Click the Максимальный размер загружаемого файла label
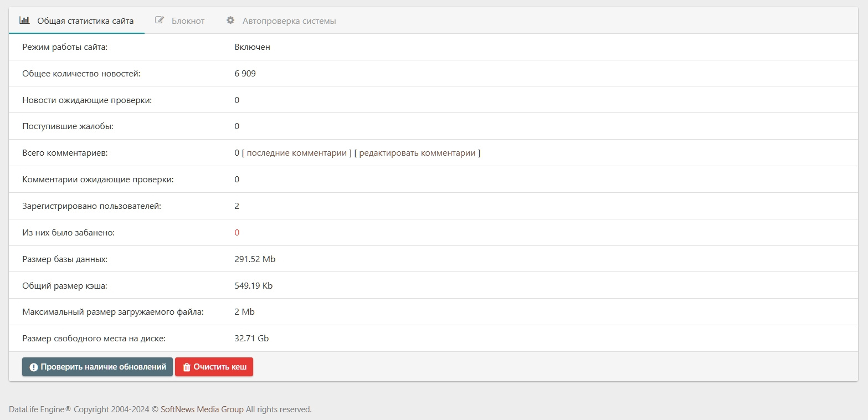The image size is (868, 420). pos(113,312)
